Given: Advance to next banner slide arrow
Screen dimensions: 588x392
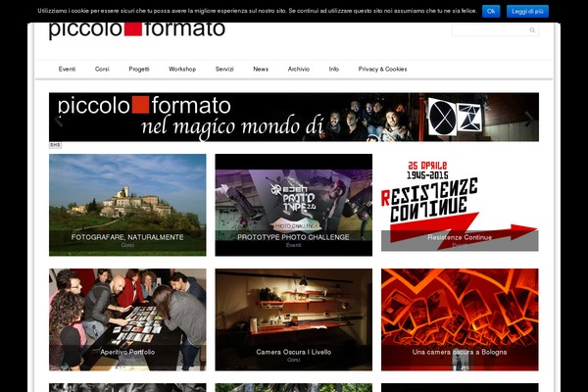Looking at the screenshot, I should [529, 119].
